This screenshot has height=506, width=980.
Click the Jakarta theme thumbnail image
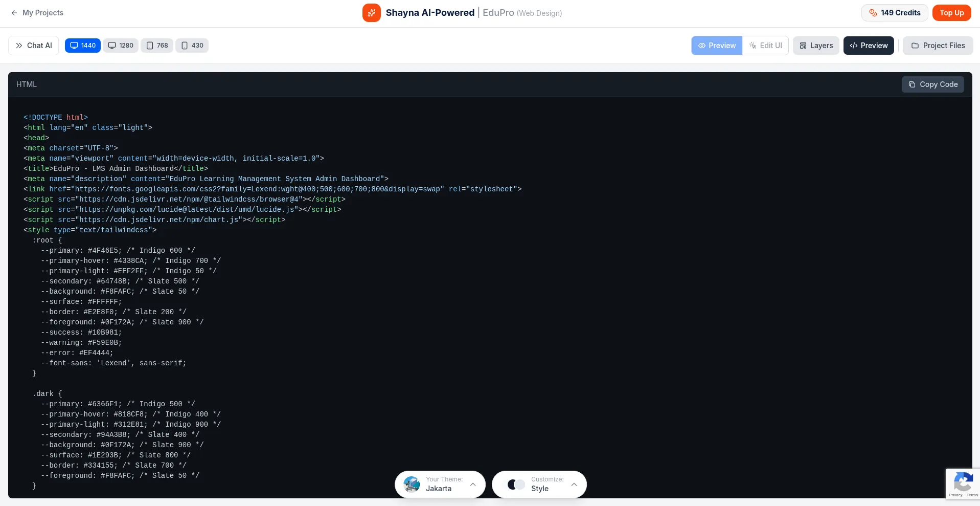[412, 484]
